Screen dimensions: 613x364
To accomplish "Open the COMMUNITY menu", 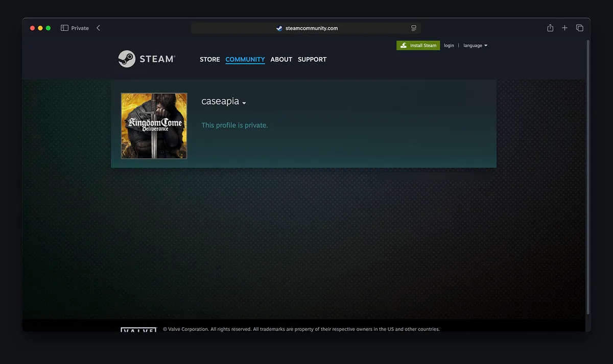I will coord(245,60).
